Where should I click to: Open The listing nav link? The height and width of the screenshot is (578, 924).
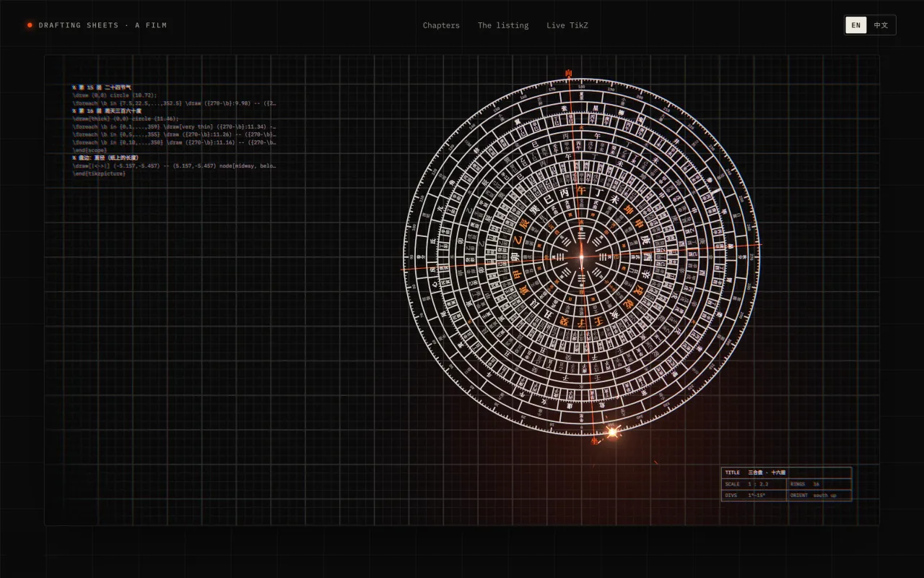[503, 25]
